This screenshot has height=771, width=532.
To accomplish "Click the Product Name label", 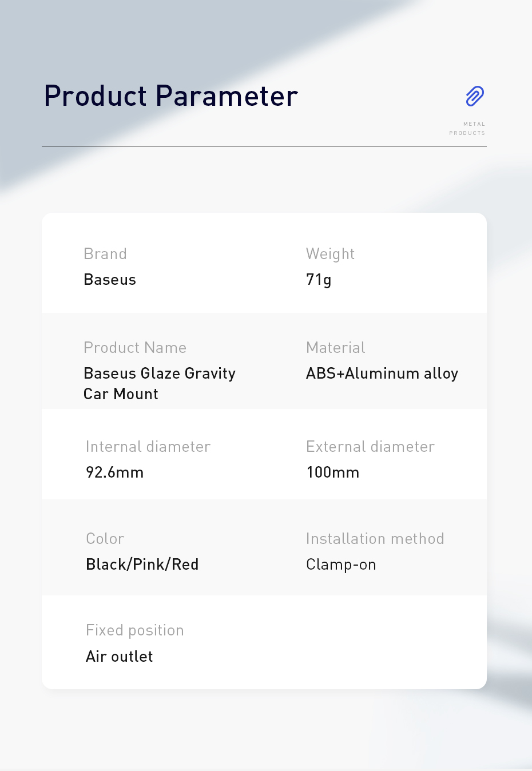I will (x=135, y=348).
